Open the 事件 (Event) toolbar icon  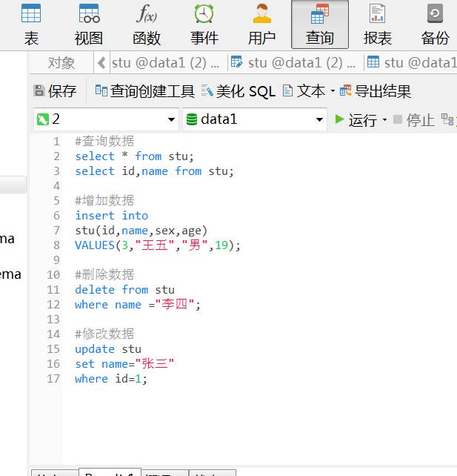(x=204, y=25)
